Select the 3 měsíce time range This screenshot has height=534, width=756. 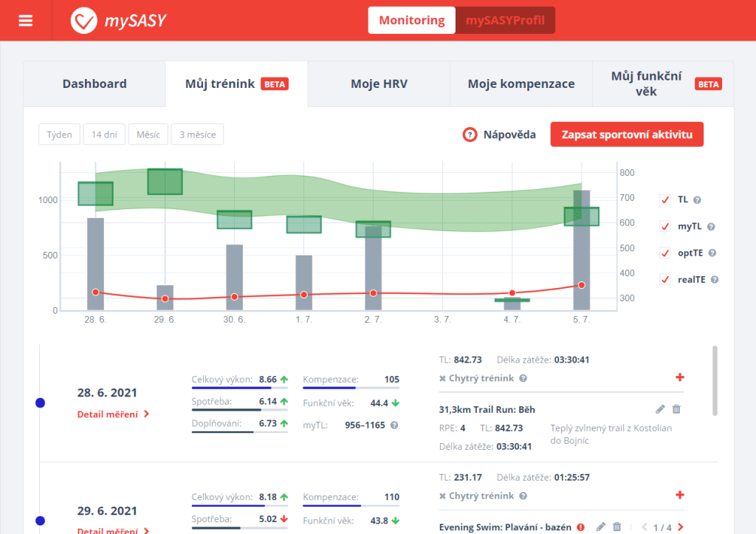click(x=197, y=134)
